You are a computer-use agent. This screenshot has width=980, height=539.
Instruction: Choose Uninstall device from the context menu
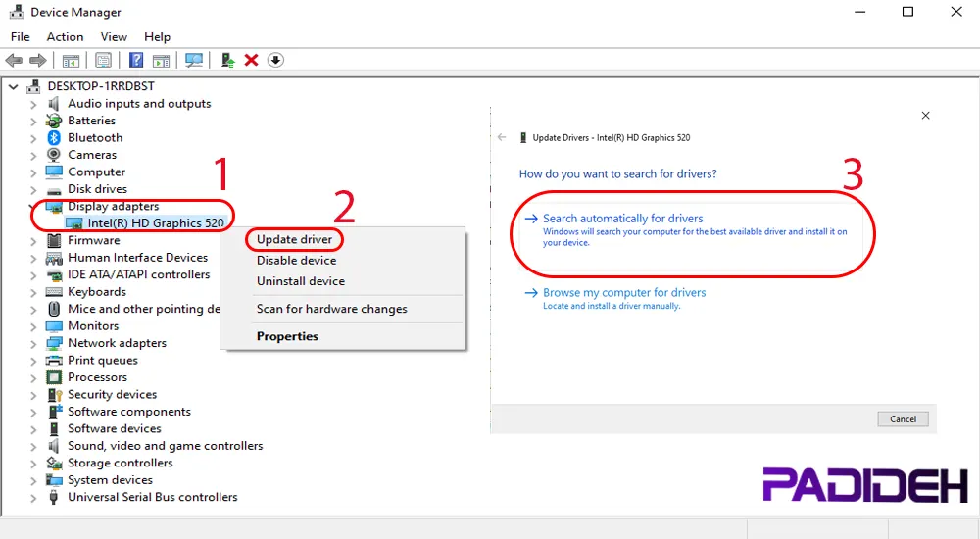301,281
